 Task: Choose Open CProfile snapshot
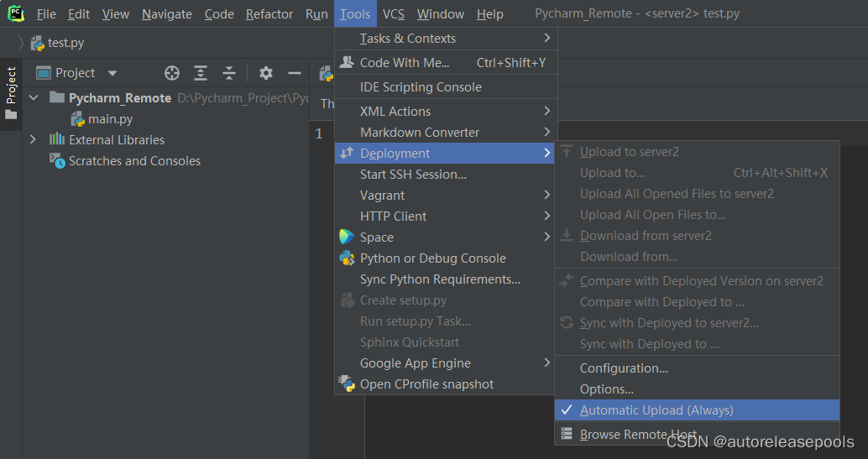(446, 384)
